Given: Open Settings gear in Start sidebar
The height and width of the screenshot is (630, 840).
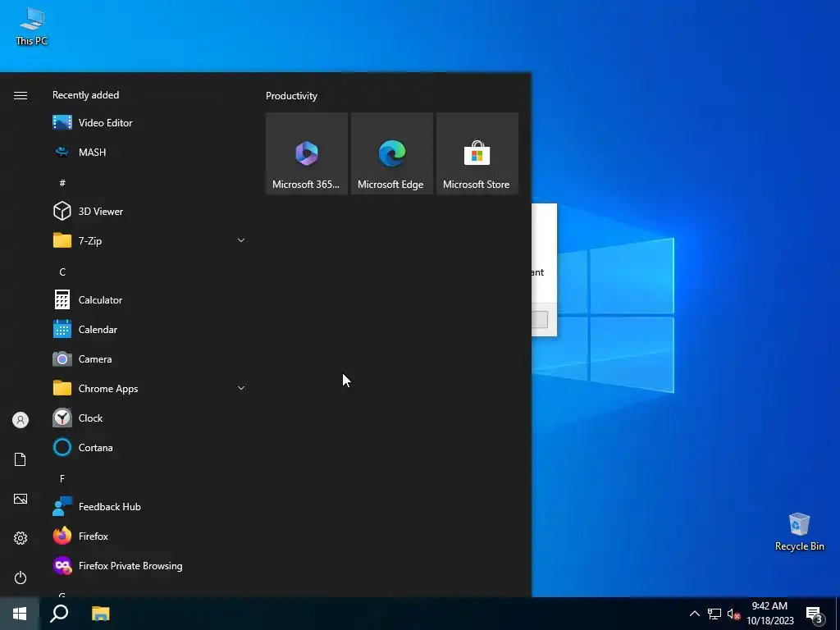Looking at the screenshot, I should pyautogui.click(x=21, y=538).
